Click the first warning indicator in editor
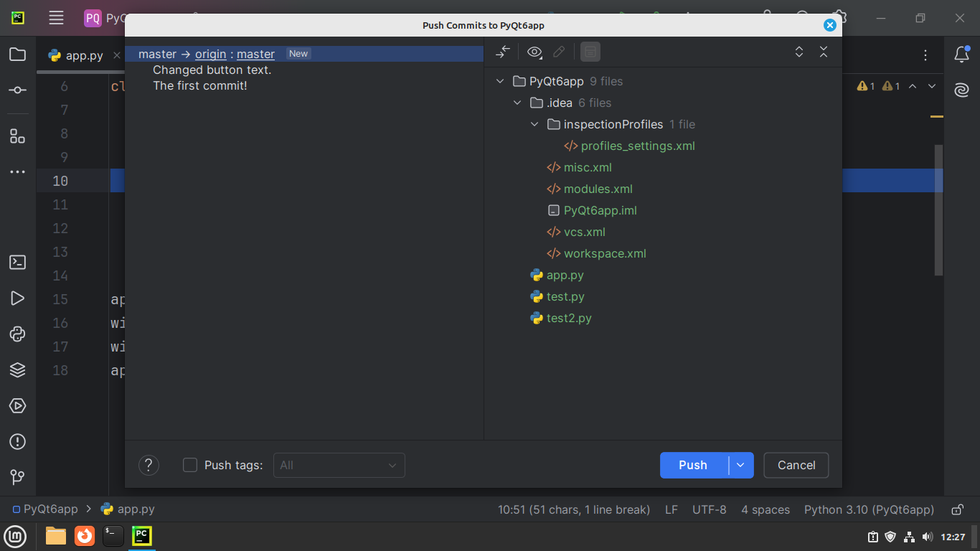The height and width of the screenshot is (551, 980). coord(866,86)
